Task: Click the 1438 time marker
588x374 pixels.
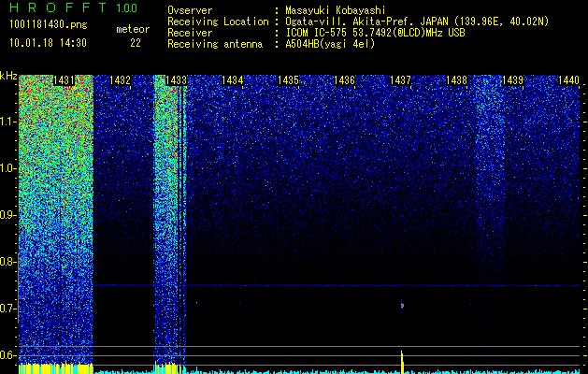Action: coord(456,80)
